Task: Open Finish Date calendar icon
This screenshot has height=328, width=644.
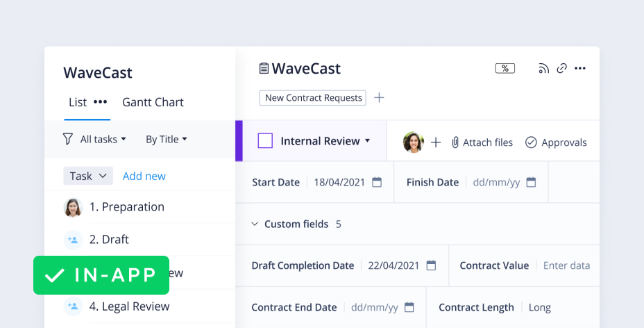Action: pyautogui.click(x=531, y=182)
